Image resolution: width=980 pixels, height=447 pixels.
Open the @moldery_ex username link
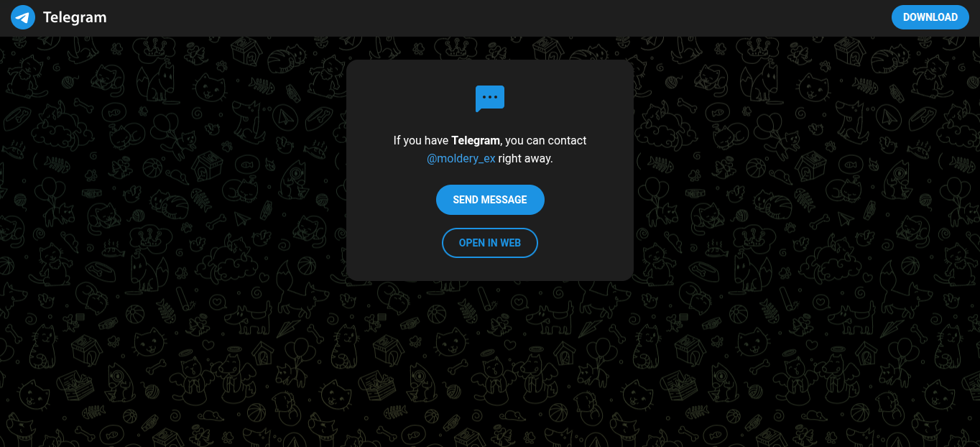461,159
